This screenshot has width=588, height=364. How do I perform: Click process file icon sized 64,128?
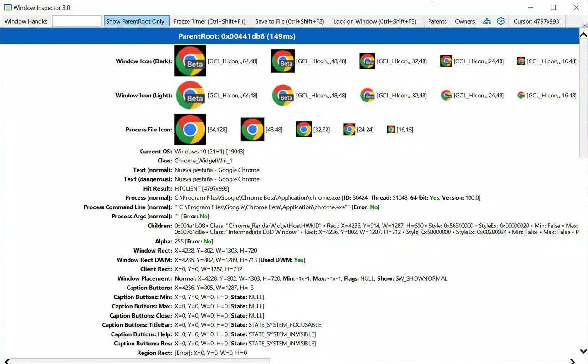(x=190, y=129)
